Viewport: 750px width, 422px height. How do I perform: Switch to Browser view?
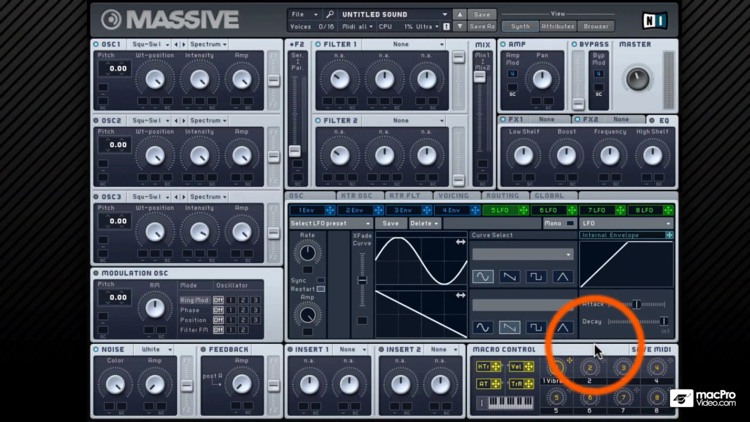click(x=596, y=26)
